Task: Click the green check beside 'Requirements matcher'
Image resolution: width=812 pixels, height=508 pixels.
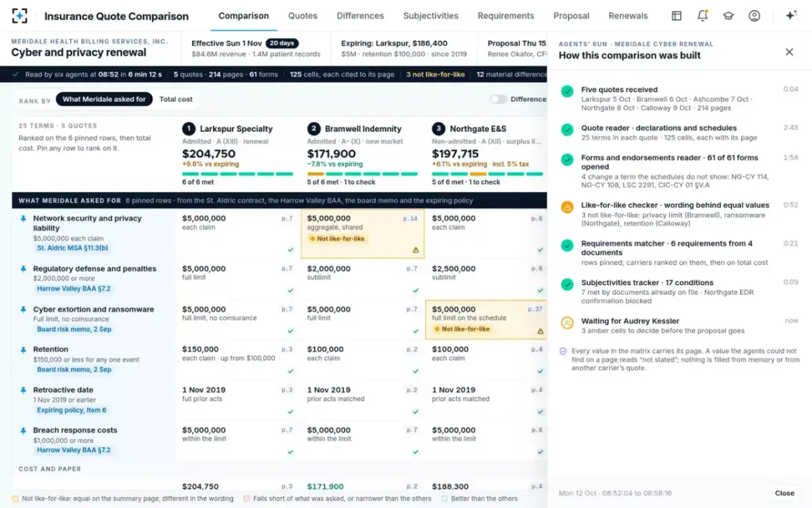Action: click(x=567, y=245)
